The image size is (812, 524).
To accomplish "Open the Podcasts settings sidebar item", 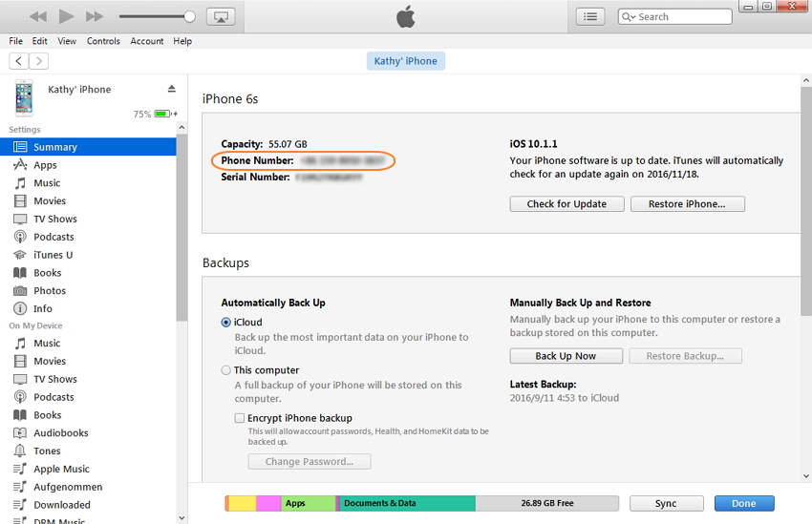I will coord(53,237).
